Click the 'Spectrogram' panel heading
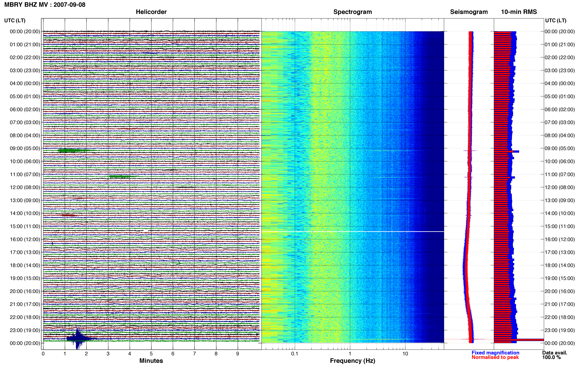The height and width of the screenshot is (368, 588). tap(352, 12)
